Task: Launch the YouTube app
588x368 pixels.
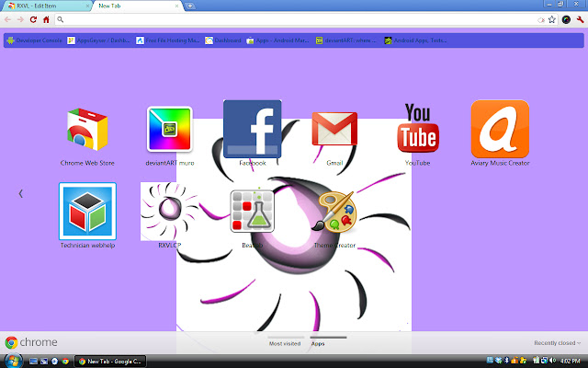Action: pos(418,129)
